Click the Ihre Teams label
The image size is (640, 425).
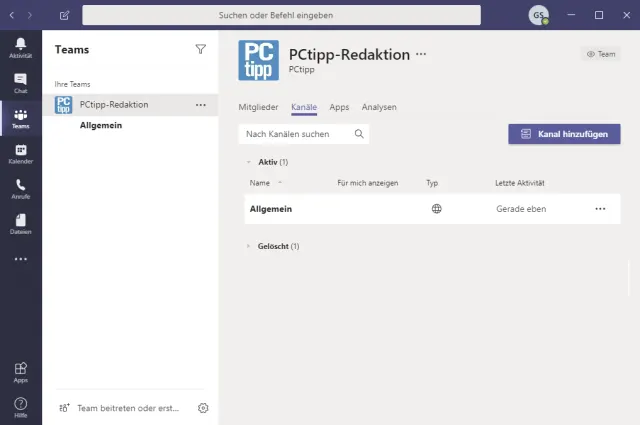click(72, 84)
